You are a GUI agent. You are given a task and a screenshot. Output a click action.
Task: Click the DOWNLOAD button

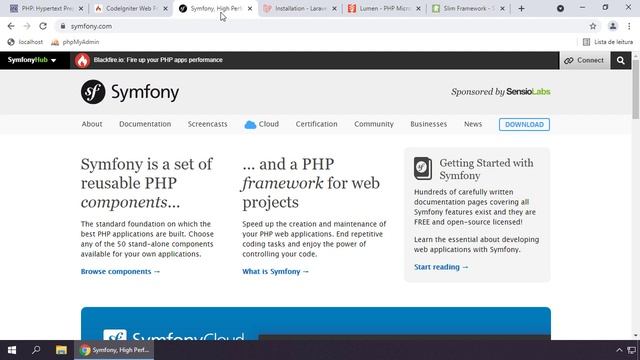tap(524, 124)
